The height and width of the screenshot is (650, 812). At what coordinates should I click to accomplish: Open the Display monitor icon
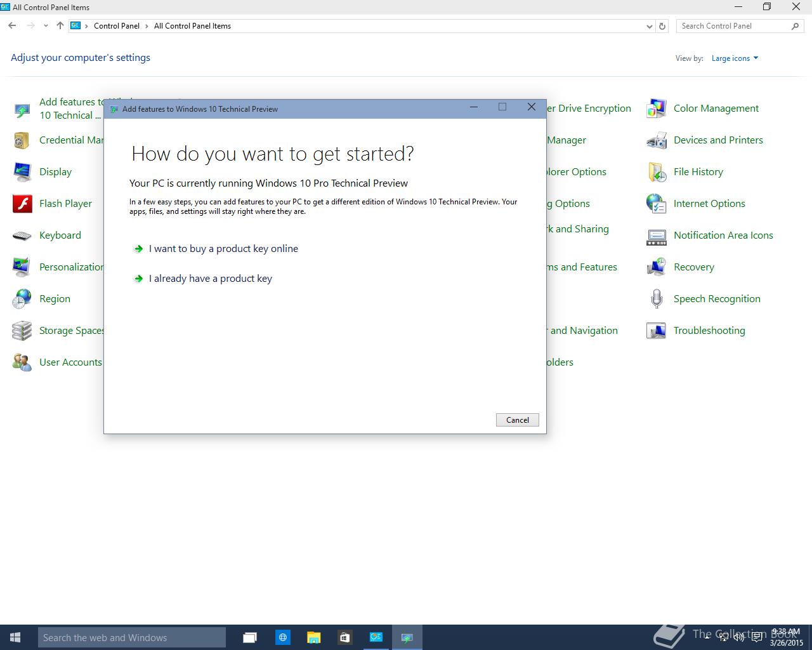click(22, 172)
